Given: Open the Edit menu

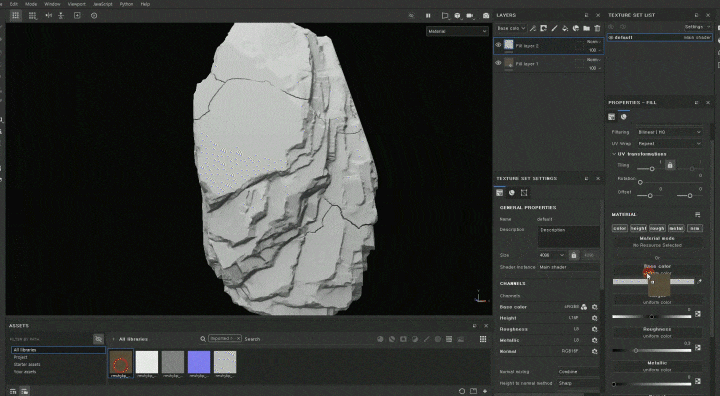Looking at the screenshot, I should 14,4.
